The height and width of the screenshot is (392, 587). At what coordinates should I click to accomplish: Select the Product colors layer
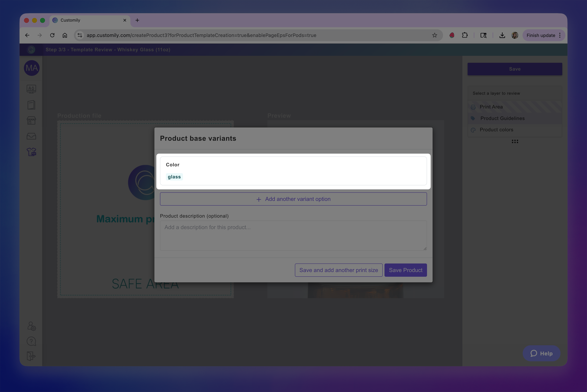496,130
